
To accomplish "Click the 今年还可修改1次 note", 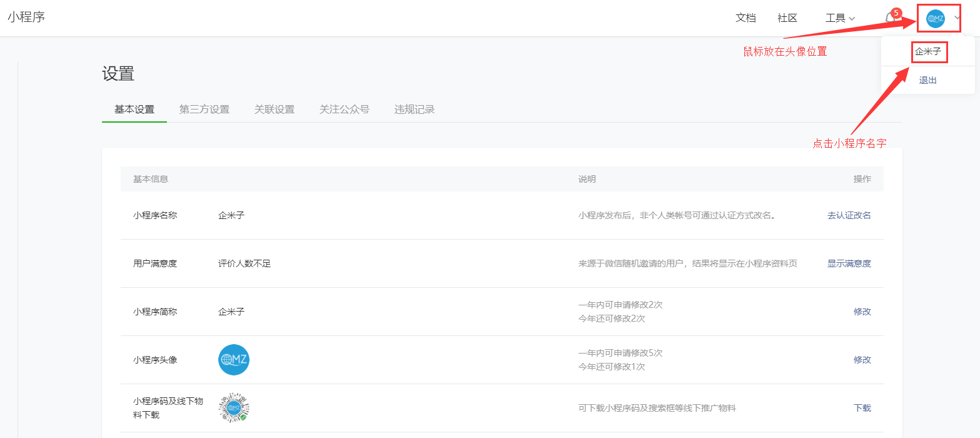I will pyautogui.click(x=612, y=367).
